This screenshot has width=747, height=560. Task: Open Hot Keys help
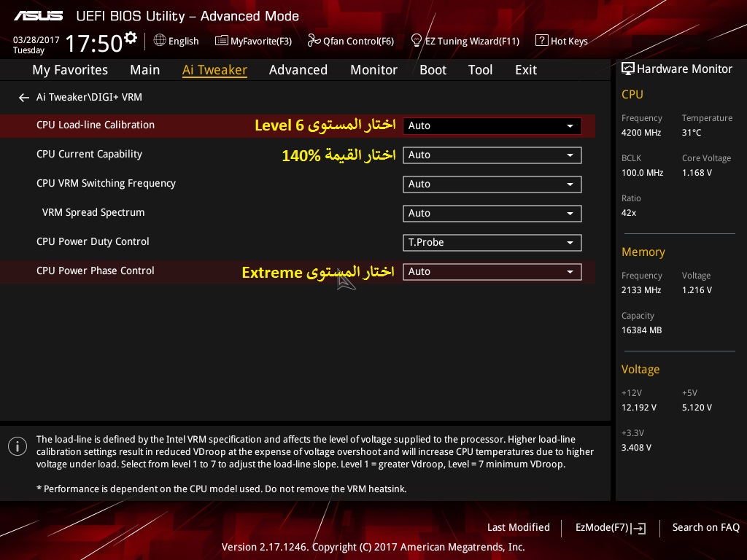point(562,41)
